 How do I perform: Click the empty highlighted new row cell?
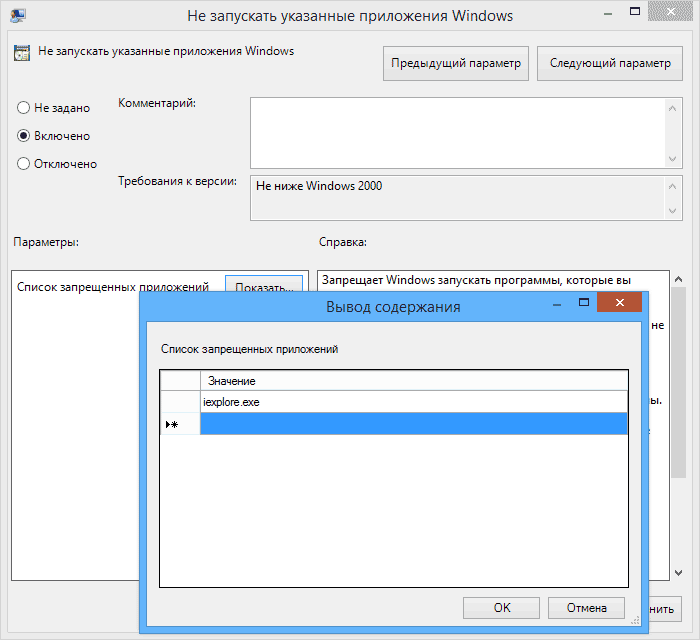pos(413,424)
